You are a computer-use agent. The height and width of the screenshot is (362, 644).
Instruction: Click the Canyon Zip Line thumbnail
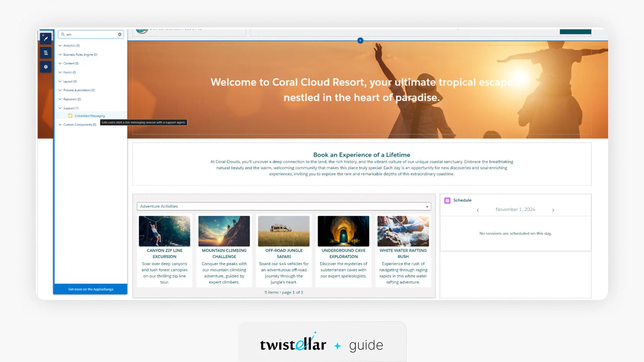tap(164, 231)
